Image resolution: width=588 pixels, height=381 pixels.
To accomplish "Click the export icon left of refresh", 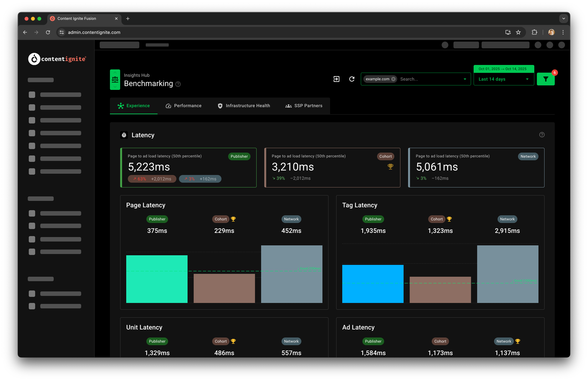I will point(337,79).
